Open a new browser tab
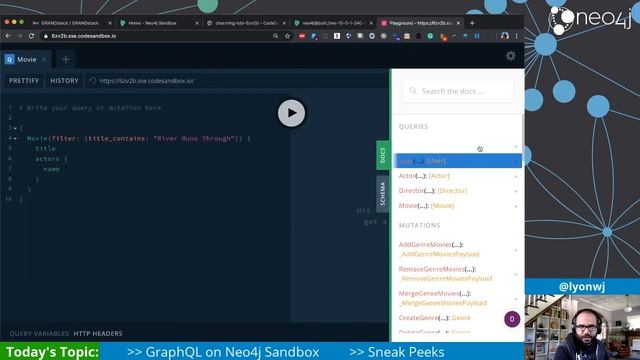 (472, 23)
